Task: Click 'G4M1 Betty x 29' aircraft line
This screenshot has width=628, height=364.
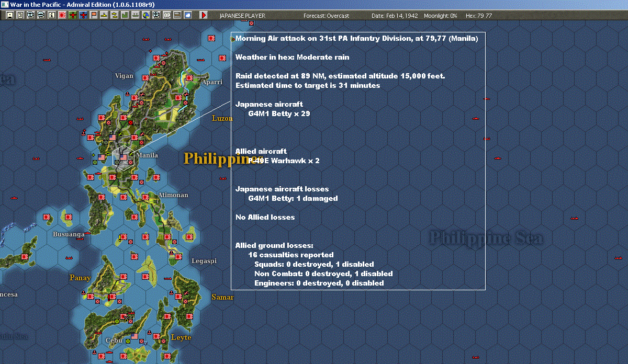Action: pos(279,113)
